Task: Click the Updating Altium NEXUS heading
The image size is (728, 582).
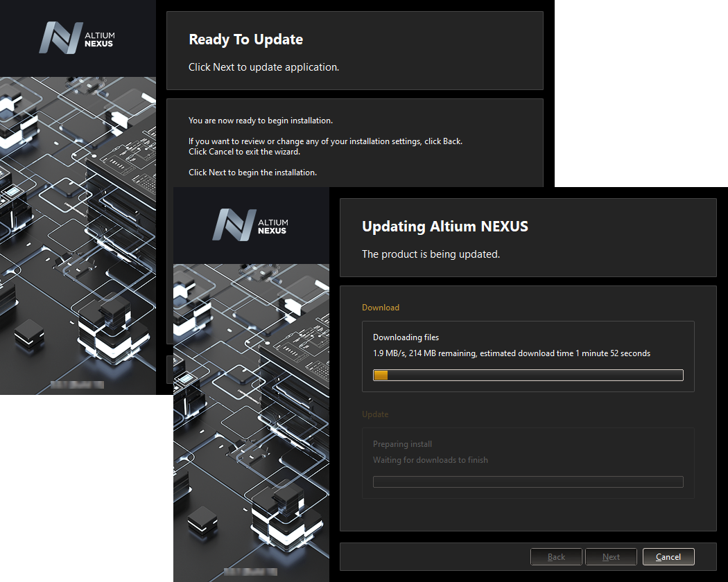Action: (x=444, y=227)
